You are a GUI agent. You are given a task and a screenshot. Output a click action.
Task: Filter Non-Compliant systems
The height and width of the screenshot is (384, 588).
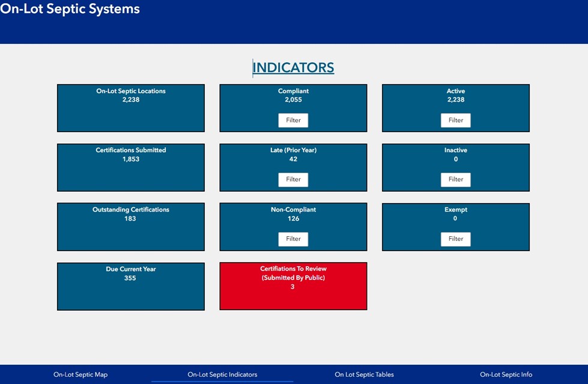pyautogui.click(x=293, y=239)
